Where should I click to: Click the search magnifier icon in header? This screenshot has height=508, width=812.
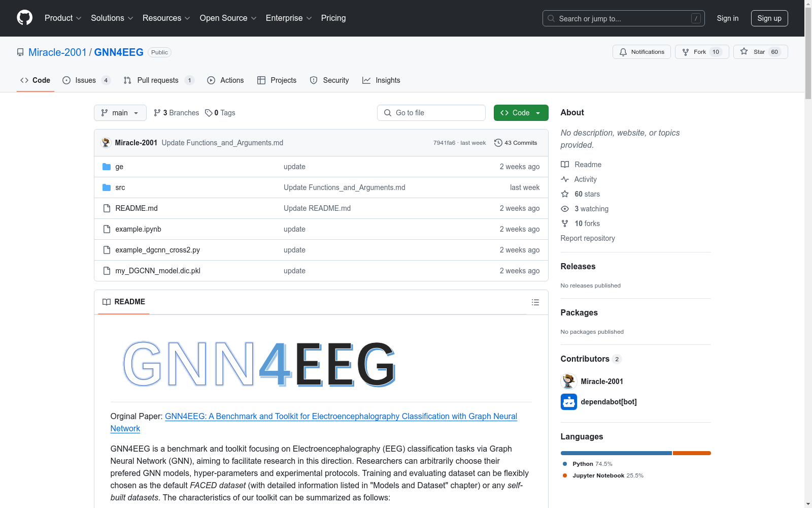551,18
